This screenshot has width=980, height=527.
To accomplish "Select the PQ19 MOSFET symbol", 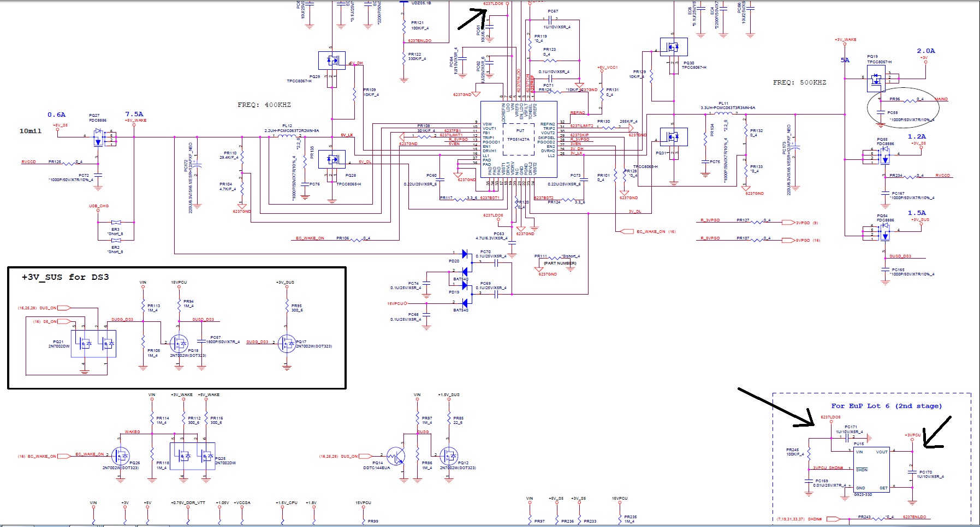I will (x=877, y=79).
